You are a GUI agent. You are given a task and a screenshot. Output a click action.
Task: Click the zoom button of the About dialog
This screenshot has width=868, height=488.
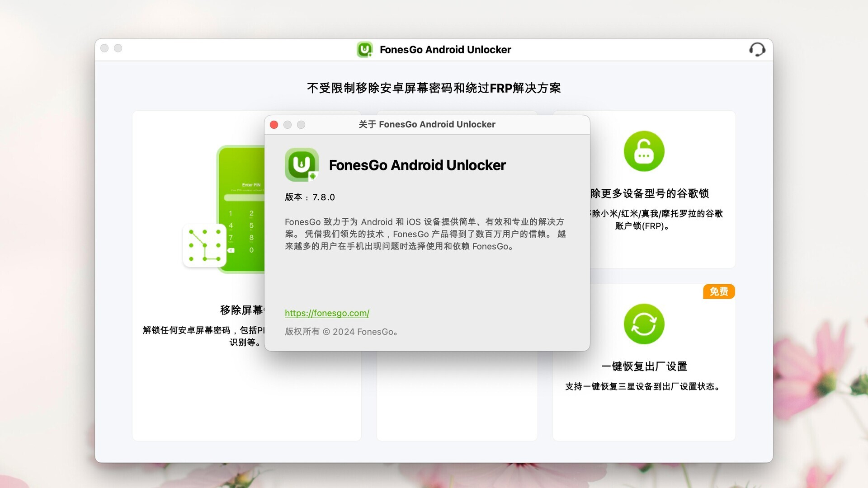tap(301, 125)
